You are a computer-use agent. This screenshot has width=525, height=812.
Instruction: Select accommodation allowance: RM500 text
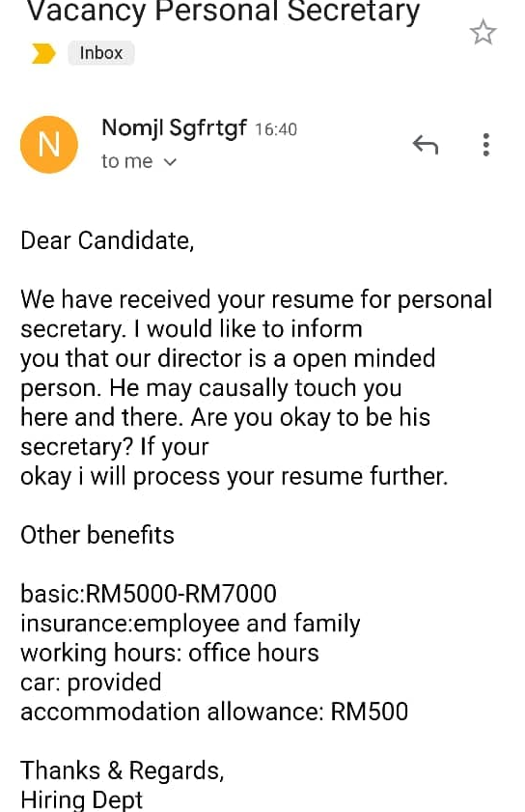click(x=214, y=712)
